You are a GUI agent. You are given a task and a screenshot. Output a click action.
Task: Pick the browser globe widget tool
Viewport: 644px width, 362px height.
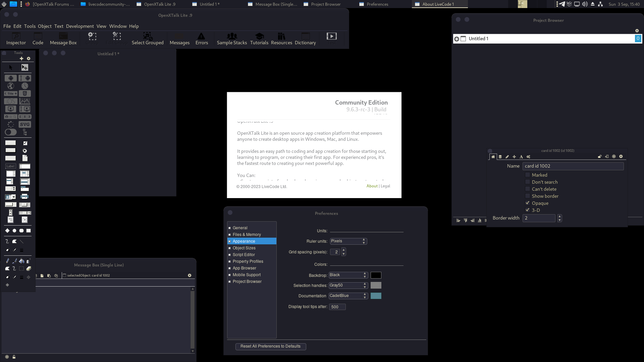point(11,86)
